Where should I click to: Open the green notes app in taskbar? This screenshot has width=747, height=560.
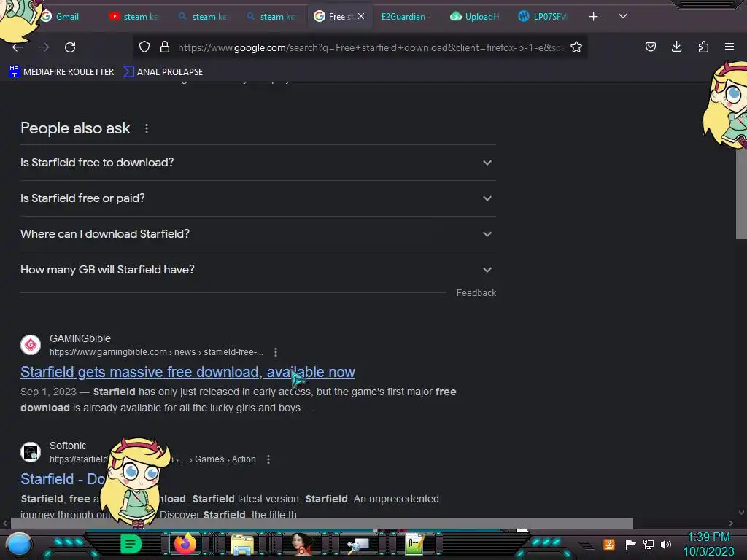[x=131, y=544]
